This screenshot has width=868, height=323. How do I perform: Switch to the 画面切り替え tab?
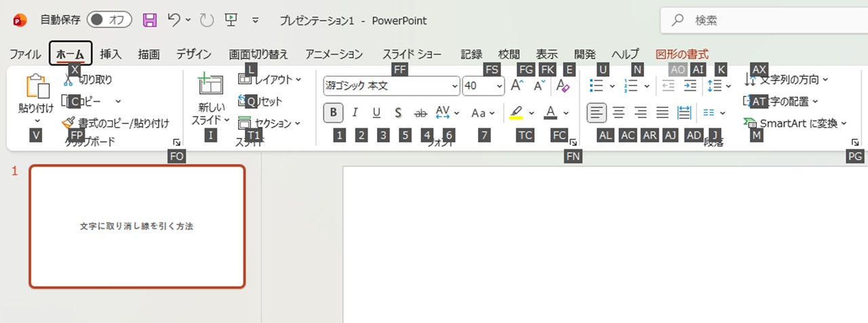coord(258,54)
